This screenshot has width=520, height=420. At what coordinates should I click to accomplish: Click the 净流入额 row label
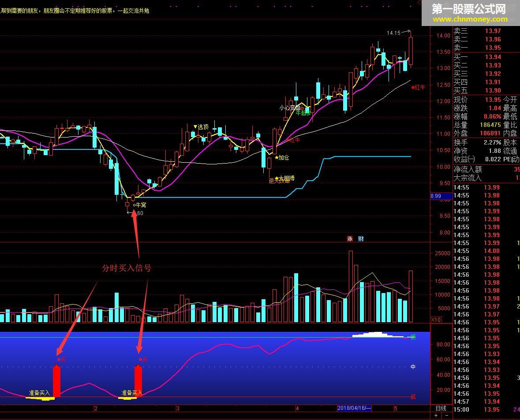coord(468,169)
